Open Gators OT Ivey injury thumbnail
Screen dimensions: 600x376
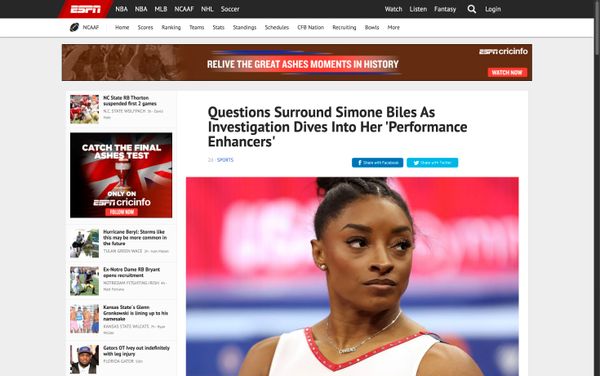click(84, 359)
